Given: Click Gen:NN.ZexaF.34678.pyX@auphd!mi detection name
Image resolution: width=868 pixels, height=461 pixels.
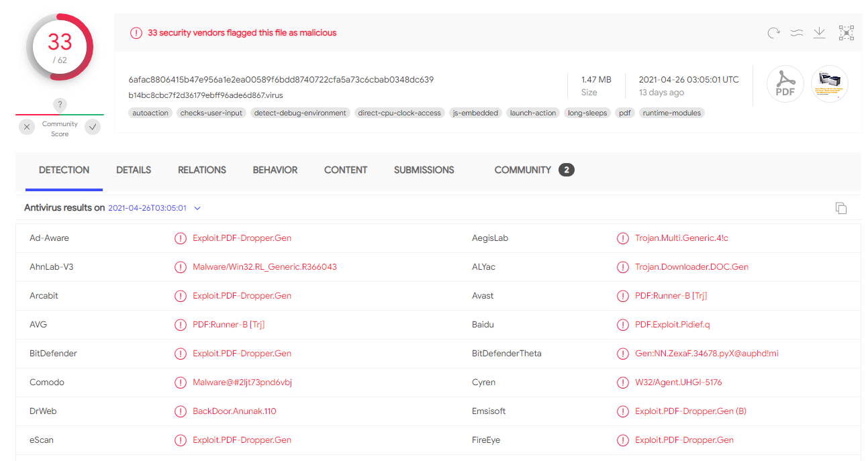Looking at the screenshot, I should click(707, 354).
